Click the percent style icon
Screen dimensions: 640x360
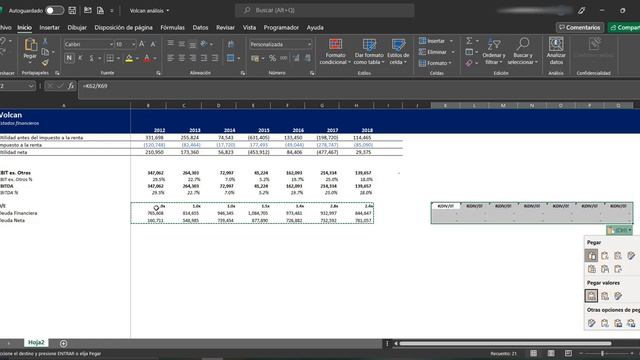click(272, 58)
